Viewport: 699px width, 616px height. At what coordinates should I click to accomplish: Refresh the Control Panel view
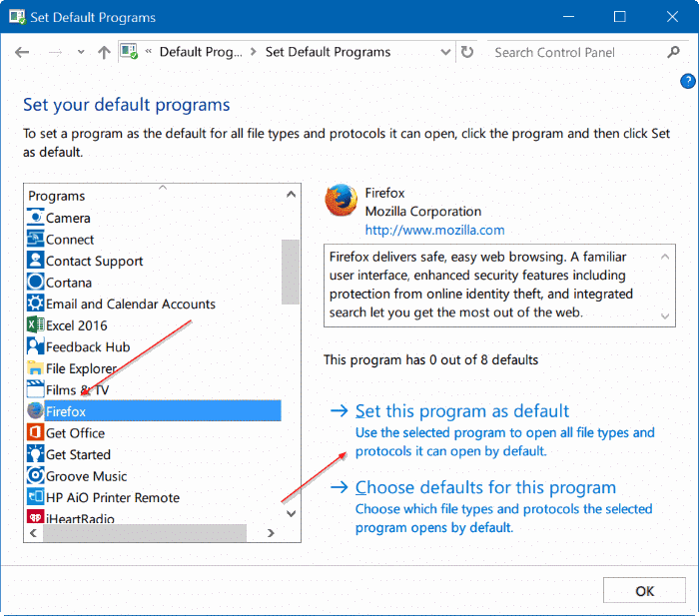(x=466, y=52)
